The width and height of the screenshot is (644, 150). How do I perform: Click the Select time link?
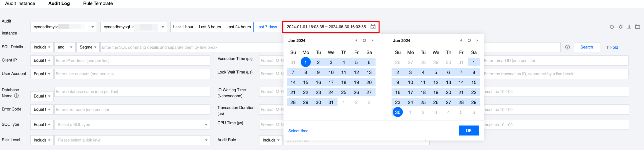pos(298,131)
